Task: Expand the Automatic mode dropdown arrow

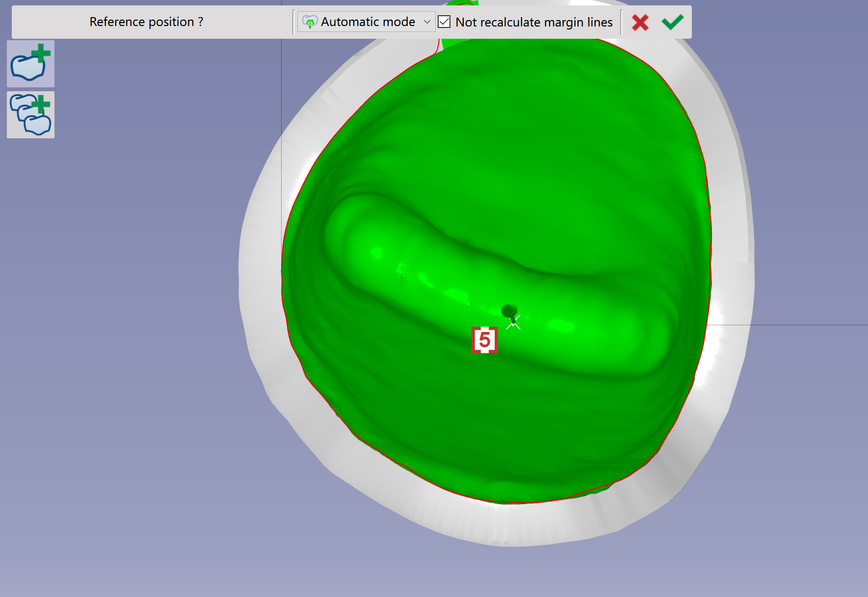Action: click(x=427, y=22)
